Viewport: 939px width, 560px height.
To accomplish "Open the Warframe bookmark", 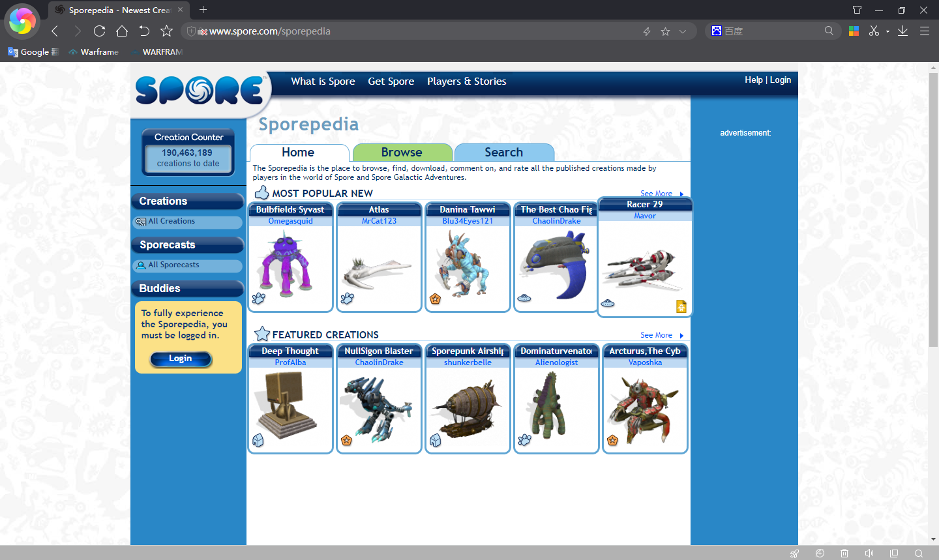I will [94, 52].
